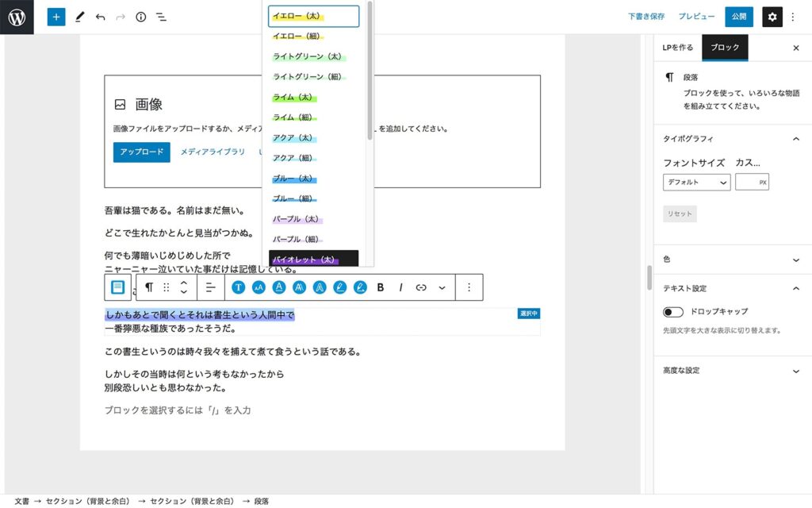Open the list view outline icon

161,17
